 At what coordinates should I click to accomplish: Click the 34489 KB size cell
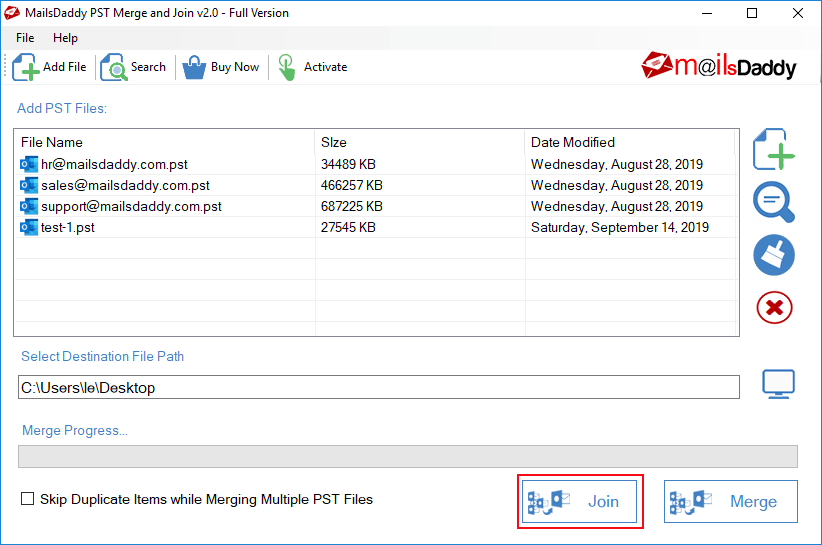(348, 164)
